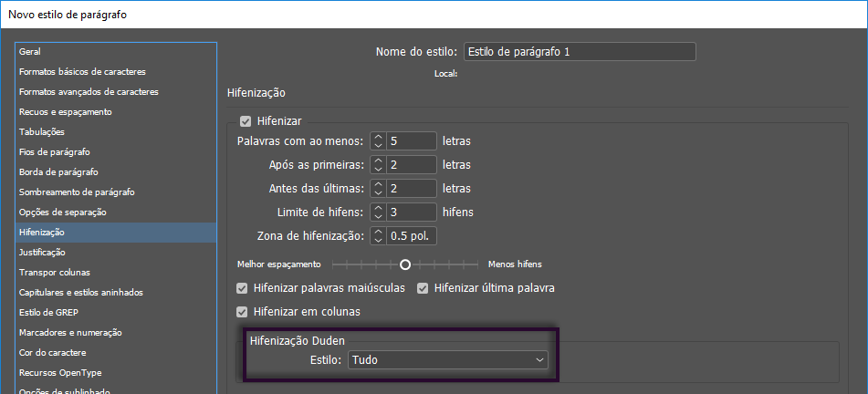Click stepper arrows for Após as primeiras

tap(378, 165)
